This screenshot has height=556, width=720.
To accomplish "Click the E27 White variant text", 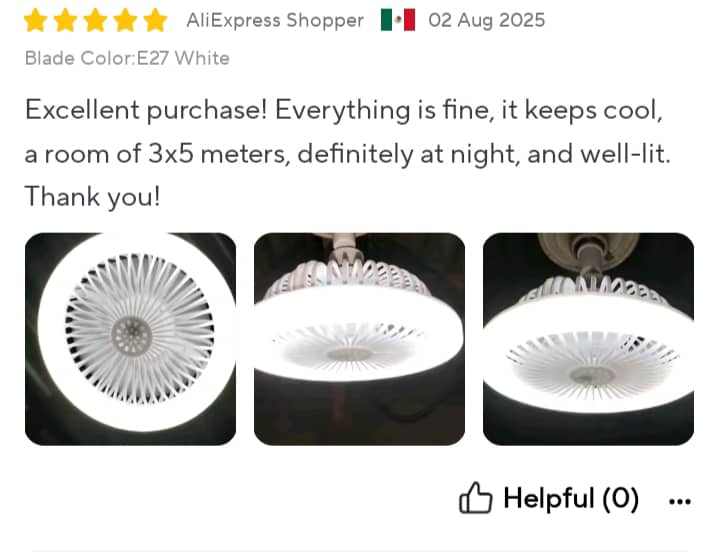I will coord(183,58).
